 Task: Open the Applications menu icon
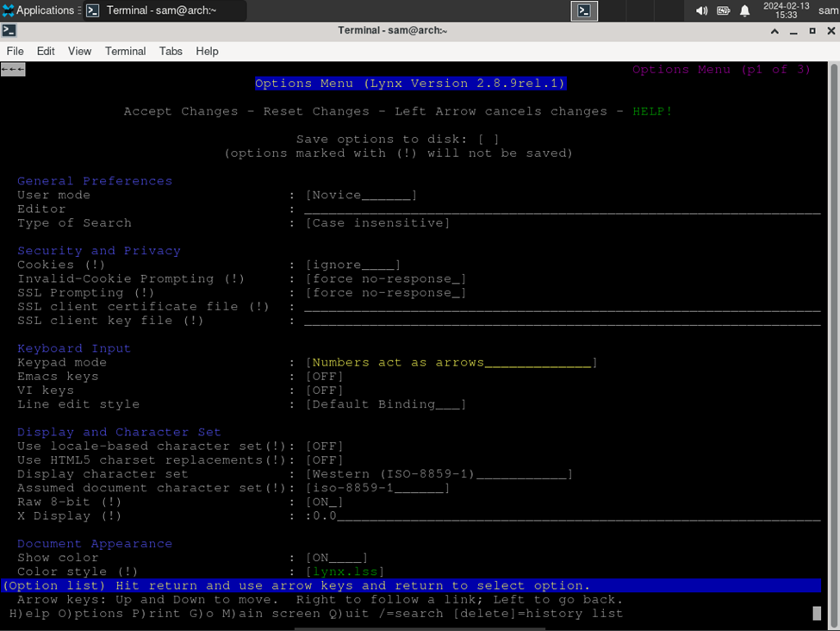8,10
